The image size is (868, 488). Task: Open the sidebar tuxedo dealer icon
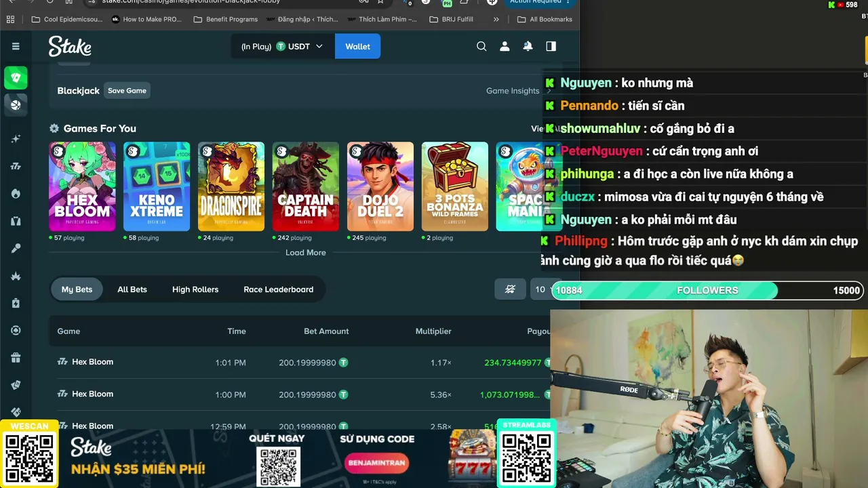16,221
